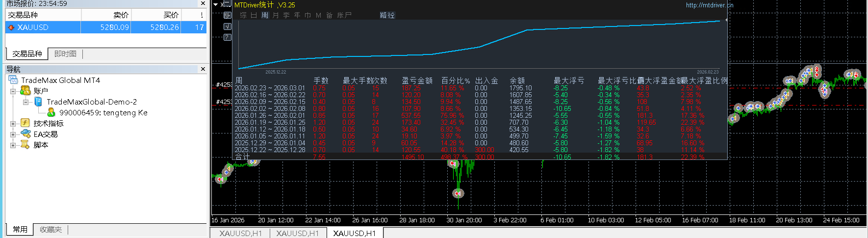
Task: Click the weekly row 2026.01.26 ~ 2026.02.01
Action: 270,116
